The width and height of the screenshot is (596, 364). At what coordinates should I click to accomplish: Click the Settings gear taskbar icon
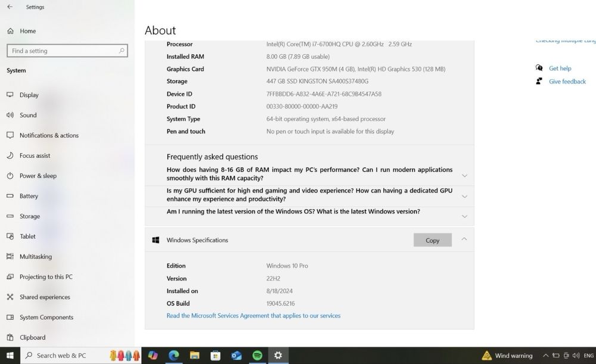click(278, 355)
